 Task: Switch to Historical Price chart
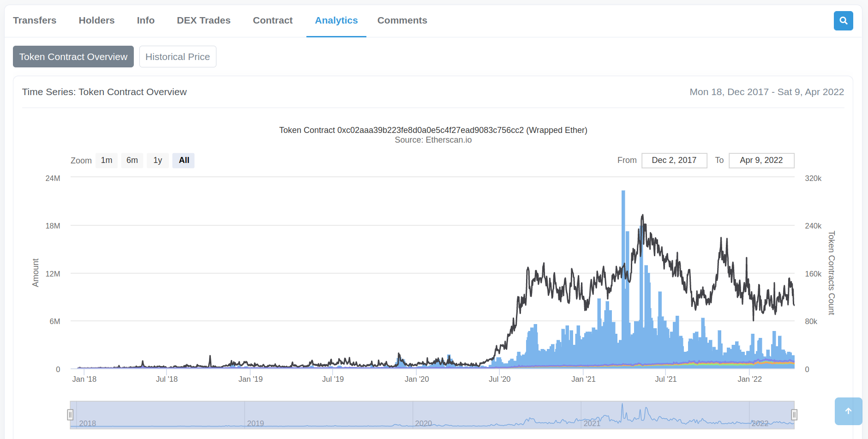178,57
